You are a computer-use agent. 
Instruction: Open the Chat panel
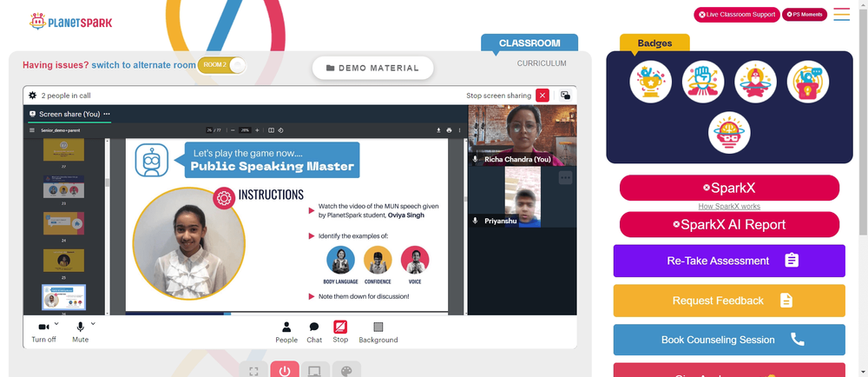(x=314, y=332)
